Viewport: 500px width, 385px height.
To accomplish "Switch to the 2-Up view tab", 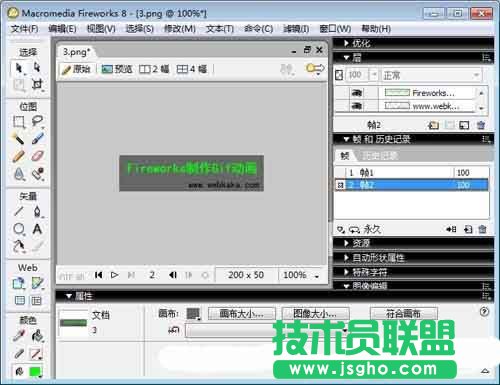I will 154,69.
